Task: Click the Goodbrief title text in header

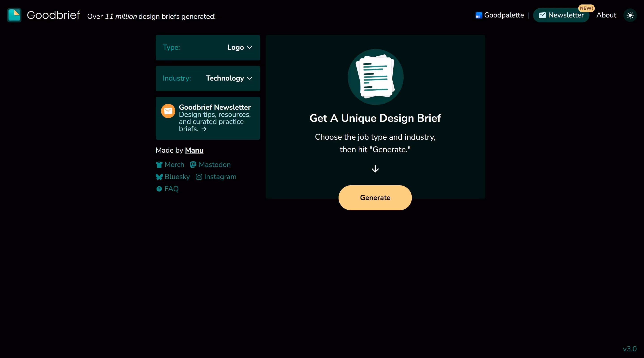Action: (x=53, y=15)
